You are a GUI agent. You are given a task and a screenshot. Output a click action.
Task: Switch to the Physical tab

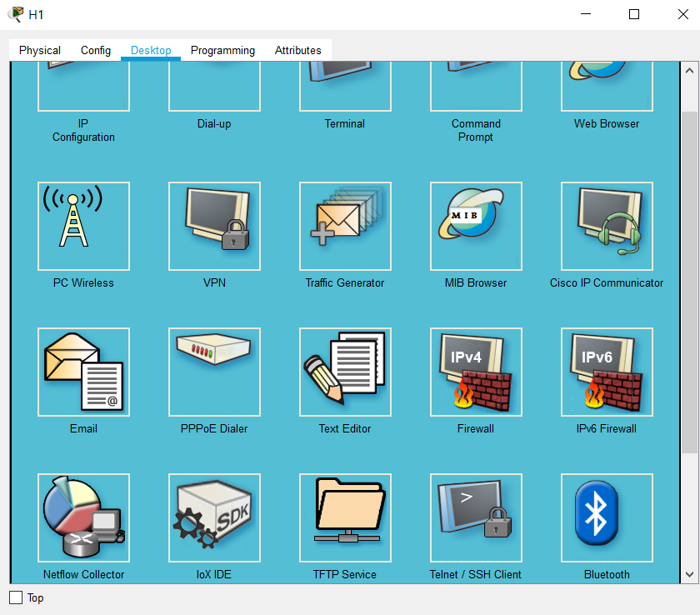point(40,50)
